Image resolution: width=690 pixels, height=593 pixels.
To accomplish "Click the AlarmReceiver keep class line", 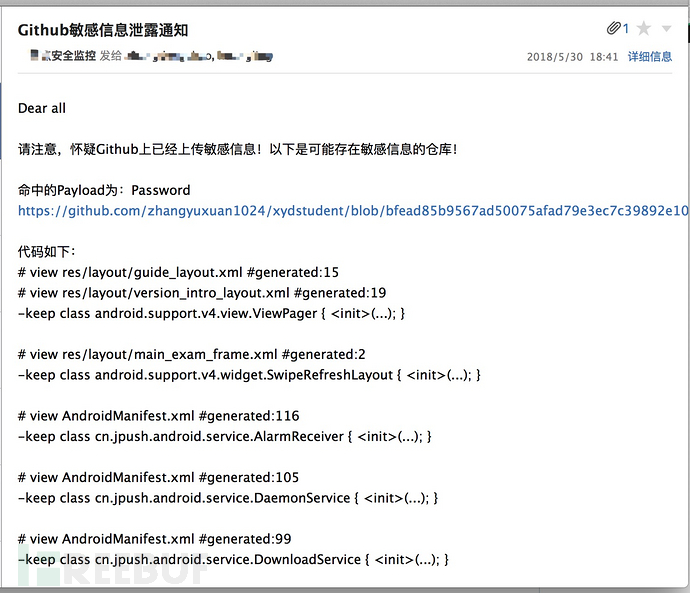I will [x=225, y=436].
